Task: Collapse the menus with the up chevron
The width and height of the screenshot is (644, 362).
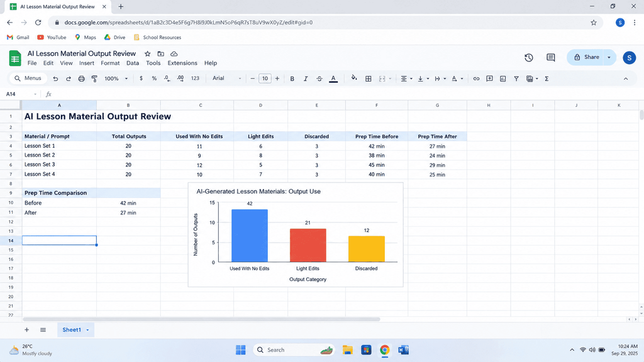Action: (x=626, y=79)
